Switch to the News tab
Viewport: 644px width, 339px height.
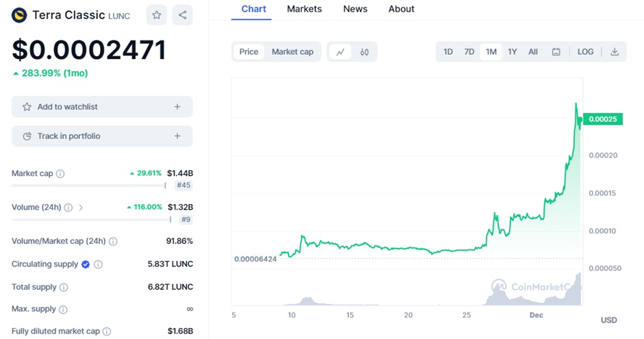coord(355,9)
